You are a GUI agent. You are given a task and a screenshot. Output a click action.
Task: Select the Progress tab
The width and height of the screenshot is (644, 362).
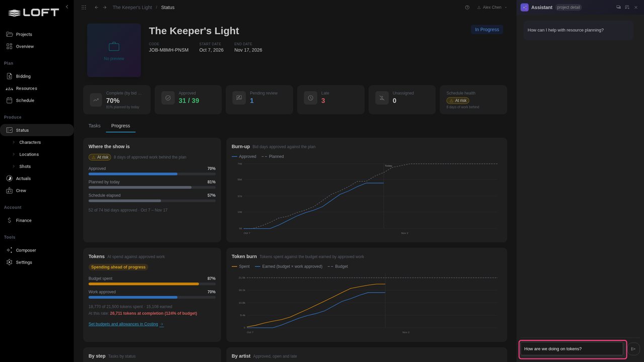pos(121,126)
